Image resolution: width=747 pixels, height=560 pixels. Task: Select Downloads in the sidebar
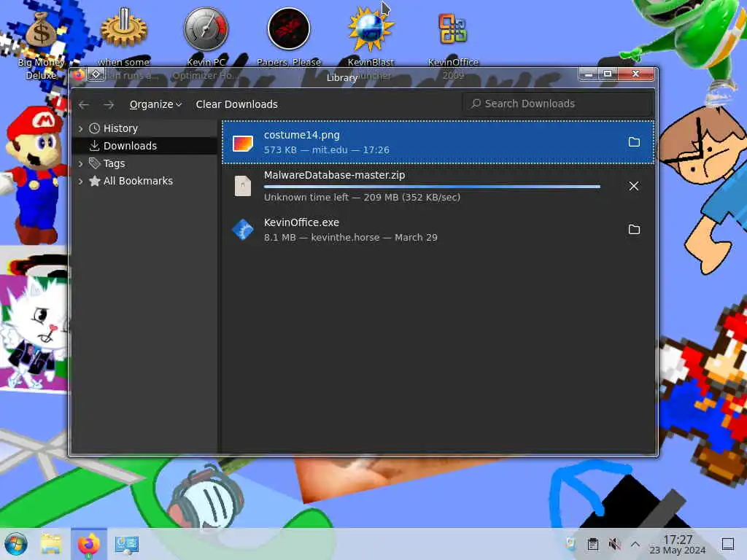click(144, 146)
